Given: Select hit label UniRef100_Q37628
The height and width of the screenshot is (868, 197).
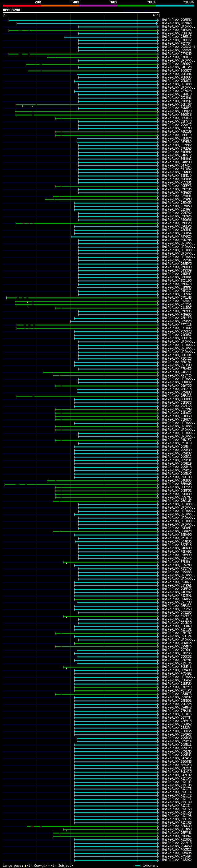Looking at the screenshot, I should pos(177,91).
